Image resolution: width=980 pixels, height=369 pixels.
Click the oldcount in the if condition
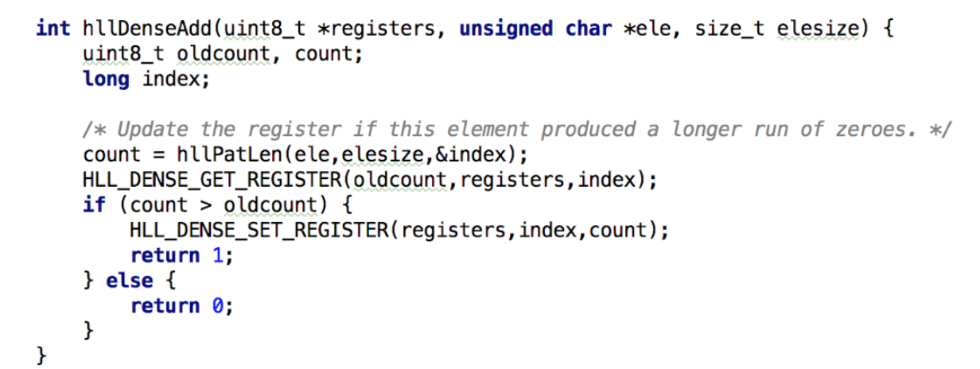coord(271,204)
